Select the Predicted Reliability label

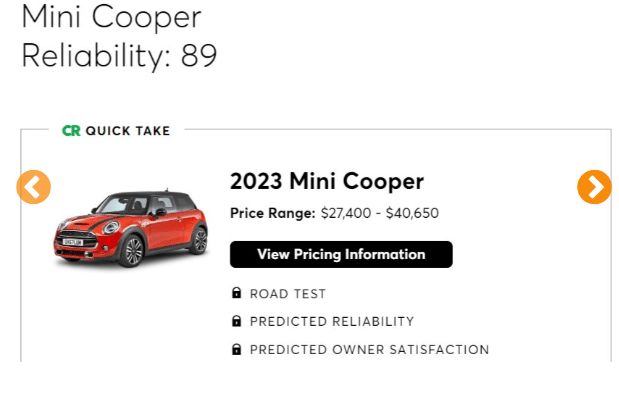click(x=332, y=322)
